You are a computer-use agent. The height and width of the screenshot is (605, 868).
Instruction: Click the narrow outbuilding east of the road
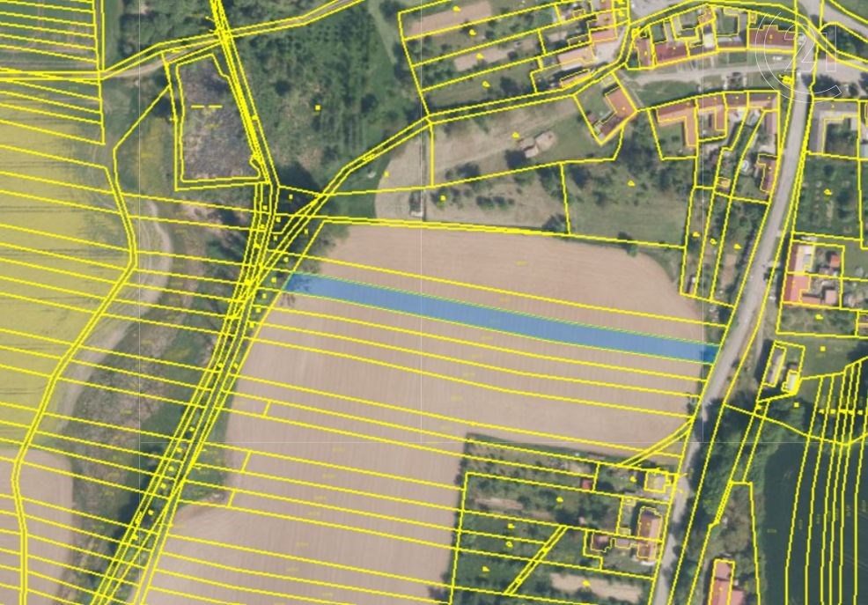776,365
